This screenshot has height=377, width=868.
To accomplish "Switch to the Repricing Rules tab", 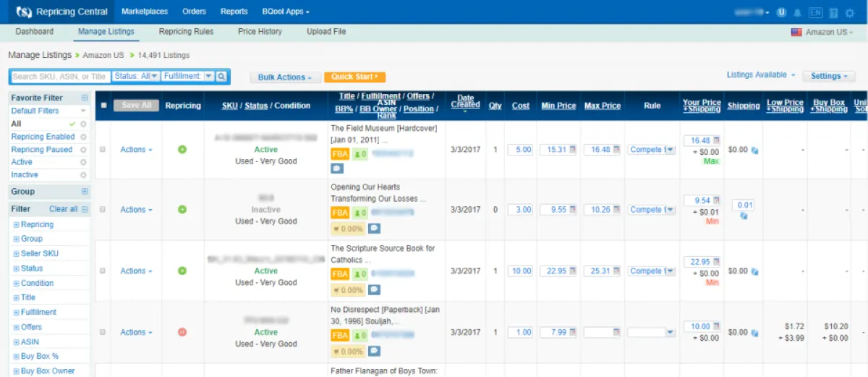I will coord(186,32).
